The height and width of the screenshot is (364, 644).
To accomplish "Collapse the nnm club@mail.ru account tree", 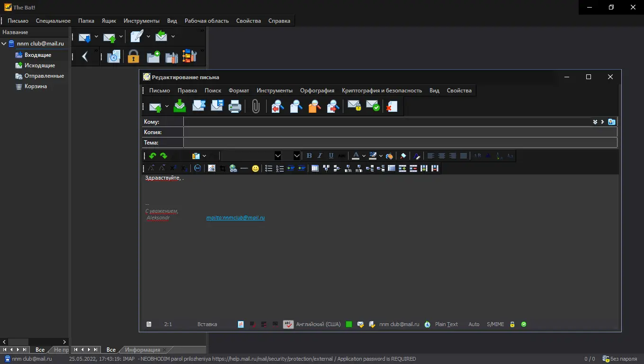I will 4,44.
